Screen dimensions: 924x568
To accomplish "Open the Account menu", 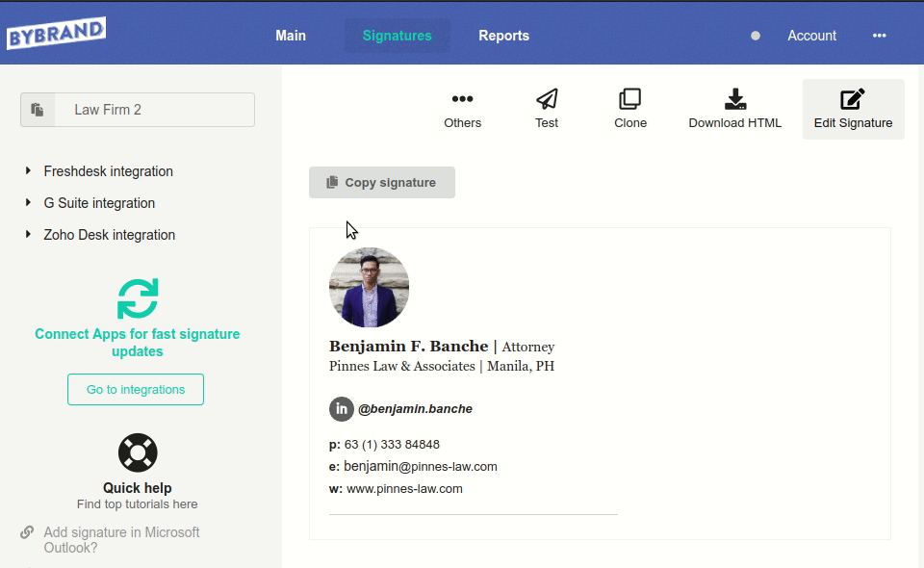I will pyautogui.click(x=811, y=36).
